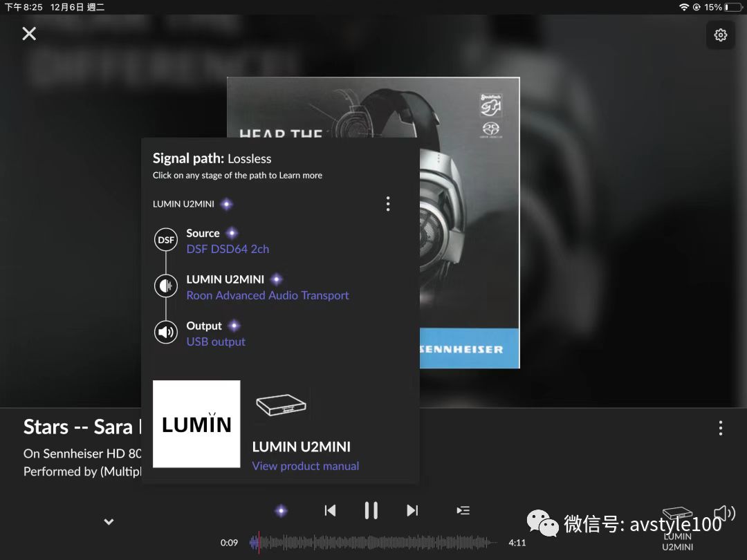Select the USB output stage

(216, 342)
